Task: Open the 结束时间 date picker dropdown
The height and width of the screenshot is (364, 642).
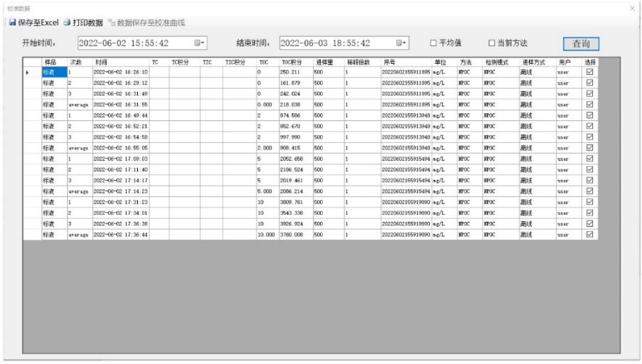Action: click(402, 43)
